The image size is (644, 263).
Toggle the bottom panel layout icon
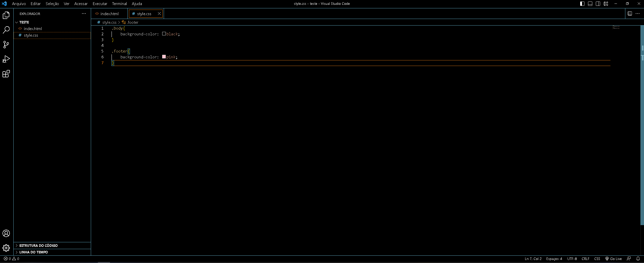click(590, 4)
